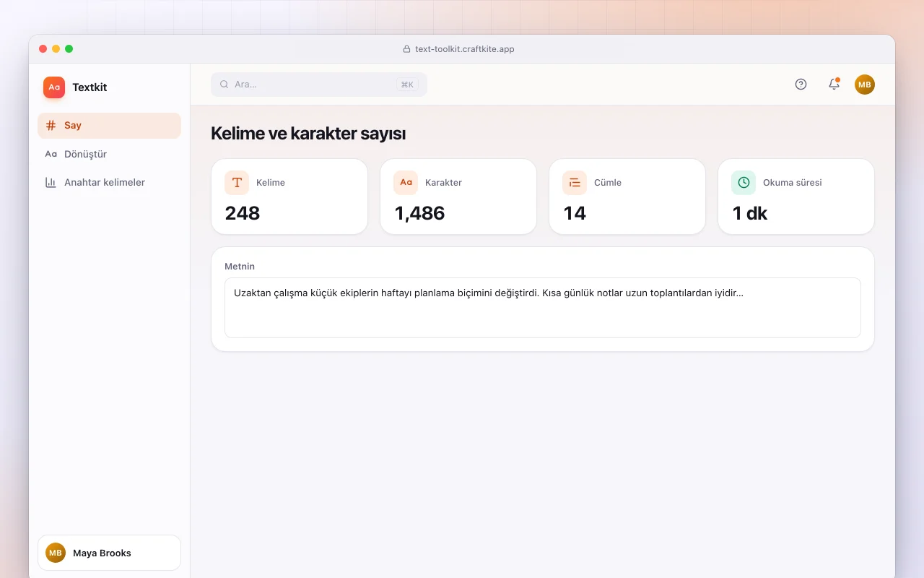
Task: Click the Textkit app name
Action: 90,87
